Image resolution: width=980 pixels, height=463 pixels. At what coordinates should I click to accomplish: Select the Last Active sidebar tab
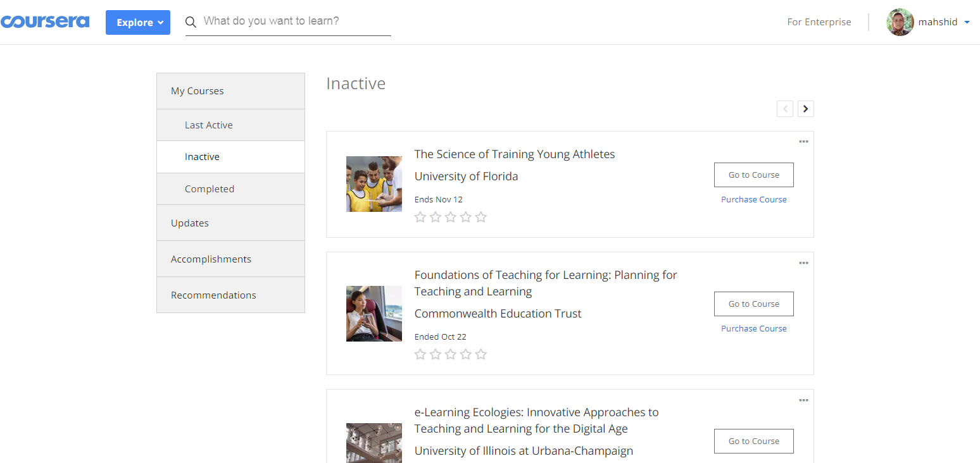(x=209, y=125)
